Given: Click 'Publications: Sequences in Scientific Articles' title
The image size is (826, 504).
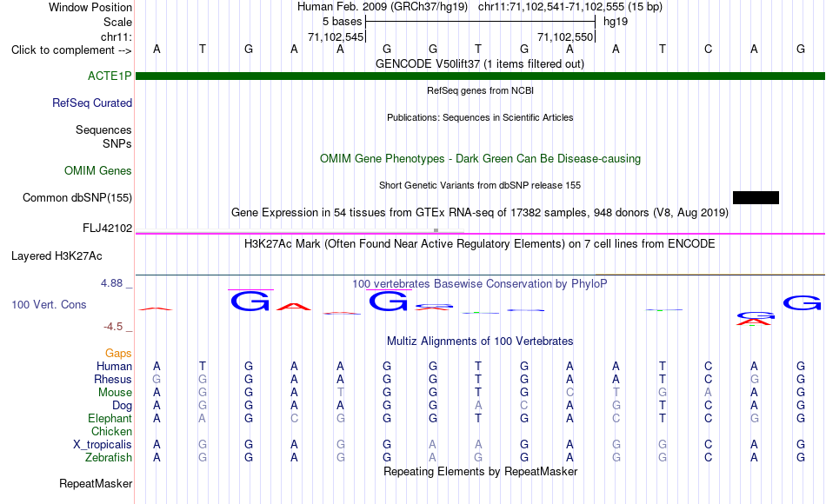Looking at the screenshot, I should (480, 117).
